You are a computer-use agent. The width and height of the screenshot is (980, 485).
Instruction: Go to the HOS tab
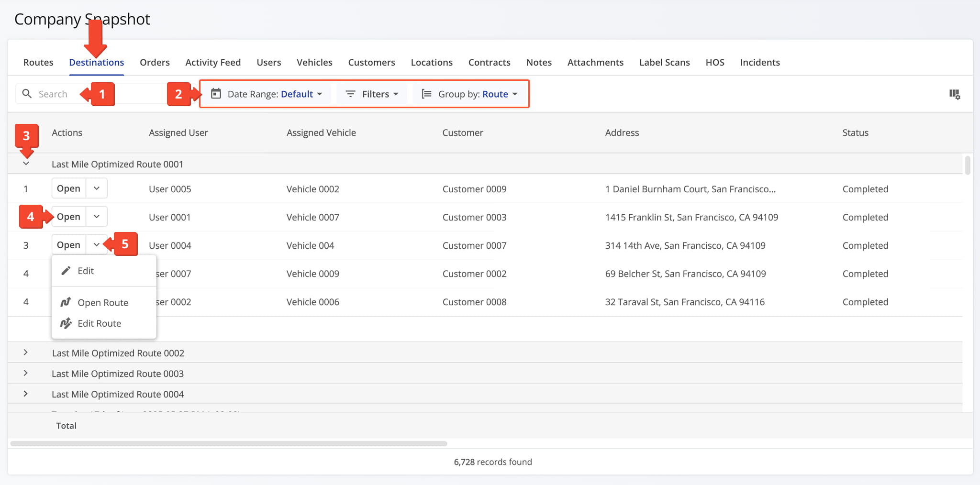point(715,62)
